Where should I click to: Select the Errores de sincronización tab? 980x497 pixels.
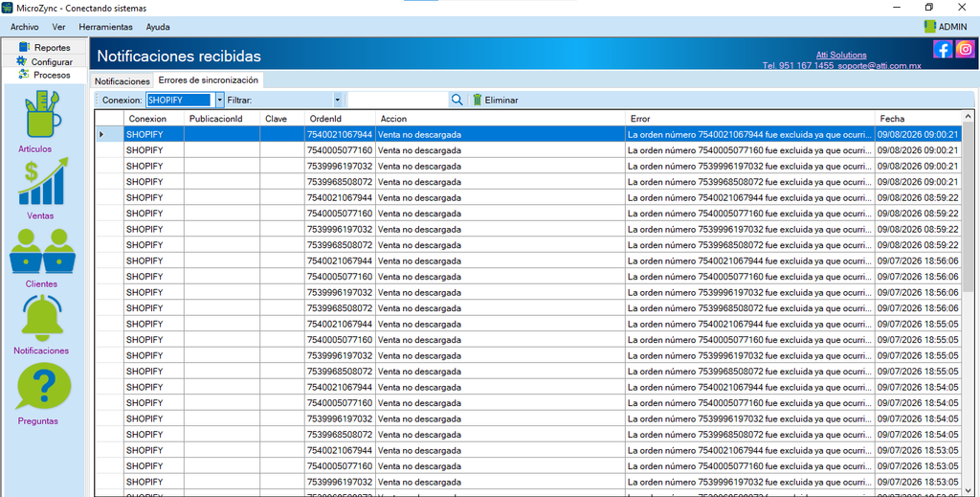click(x=208, y=80)
